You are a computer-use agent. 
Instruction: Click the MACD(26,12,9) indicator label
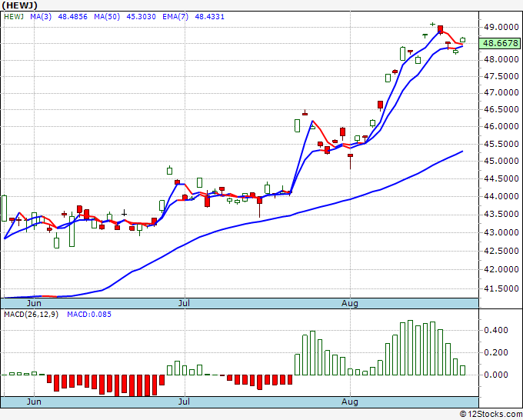(x=31, y=315)
